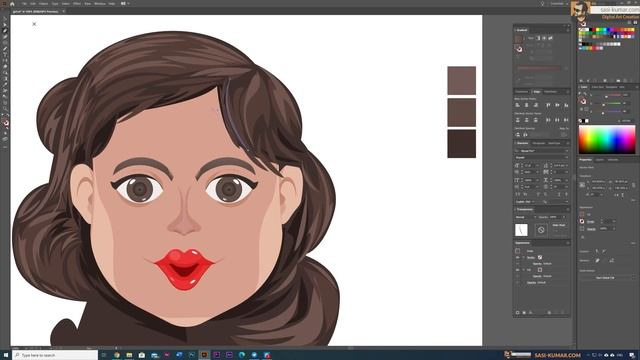Open the Windows Start menu
The height and width of the screenshot is (360, 640).
(x=5, y=355)
